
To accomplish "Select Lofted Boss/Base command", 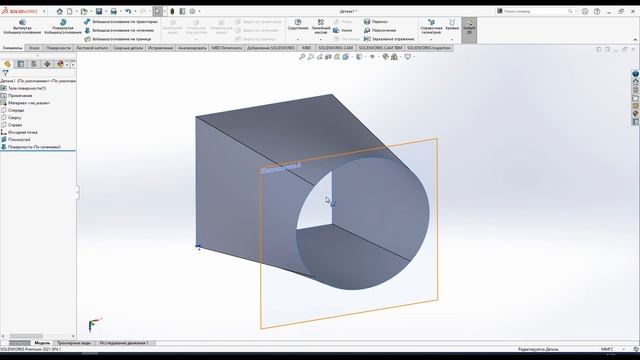I will [x=119, y=30].
